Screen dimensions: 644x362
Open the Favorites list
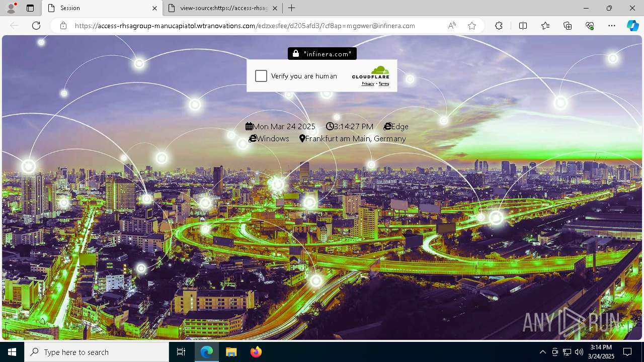(x=545, y=26)
